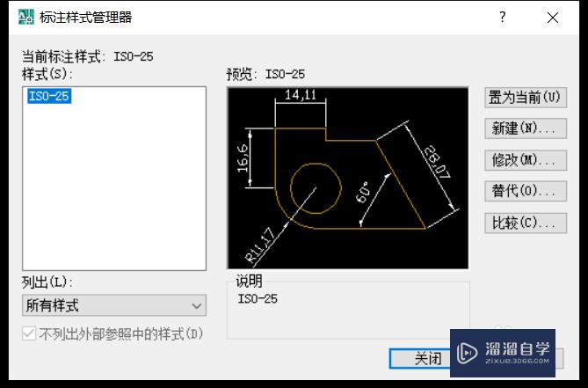This screenshot has height=388, width=588.
Task: Compare styles using 比较(C) button
Action: pos(526,223)
